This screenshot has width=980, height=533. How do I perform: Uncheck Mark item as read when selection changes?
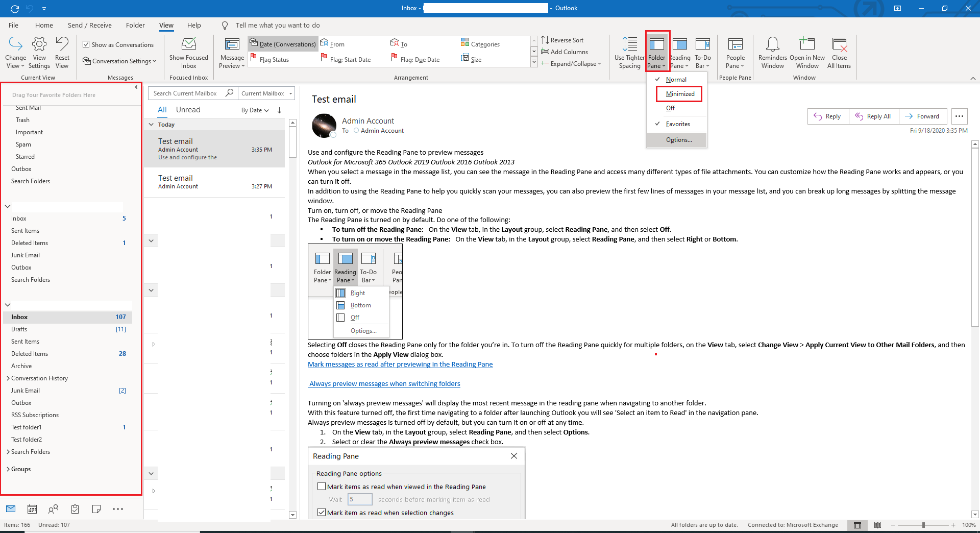pos(322,512)
